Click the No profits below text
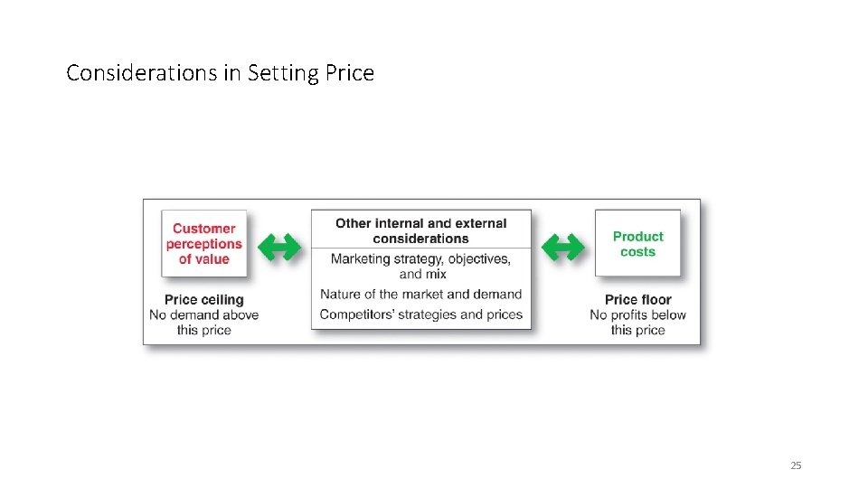868x488 pixels. tap(637, 314)
